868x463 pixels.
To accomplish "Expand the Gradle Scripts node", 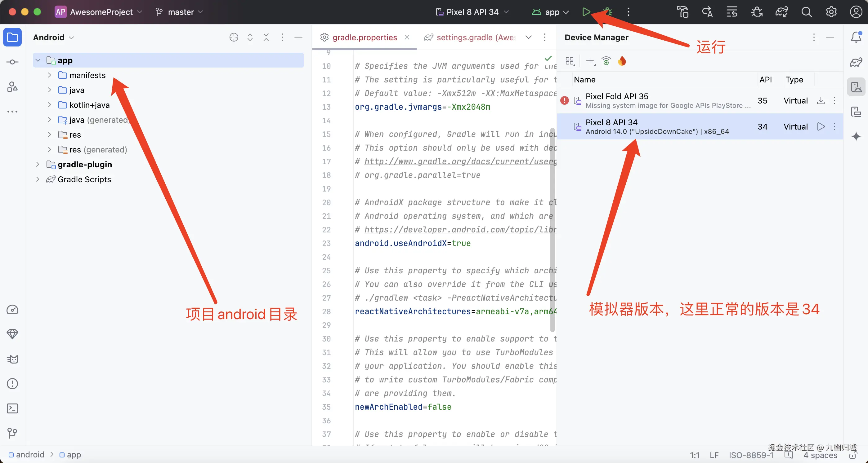I will pyautogui.click(x=38, y=179).
